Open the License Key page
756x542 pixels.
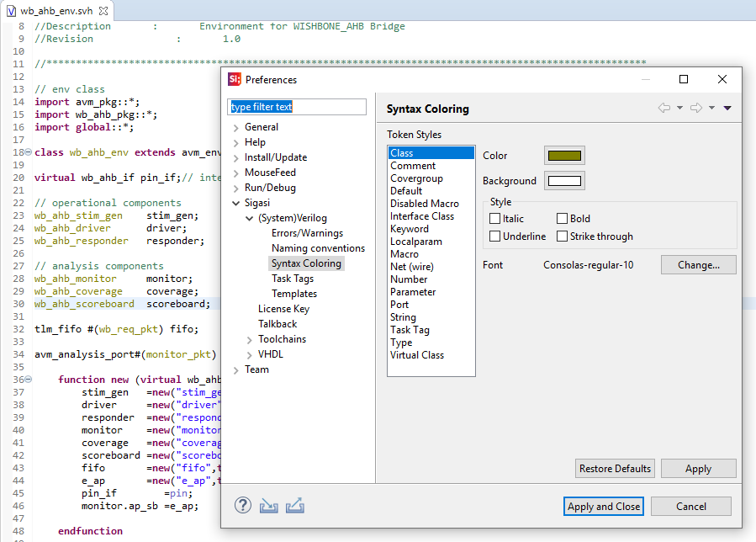283,309
